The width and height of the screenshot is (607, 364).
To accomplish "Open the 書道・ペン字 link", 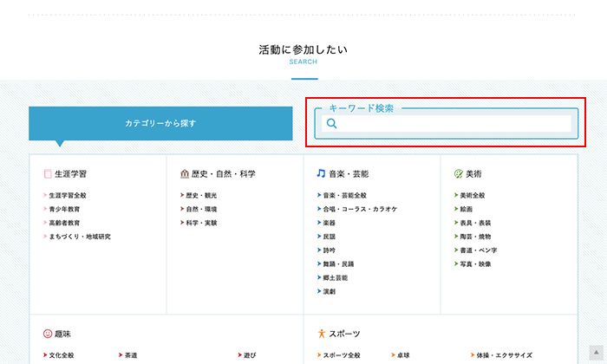I will (479, 250).
